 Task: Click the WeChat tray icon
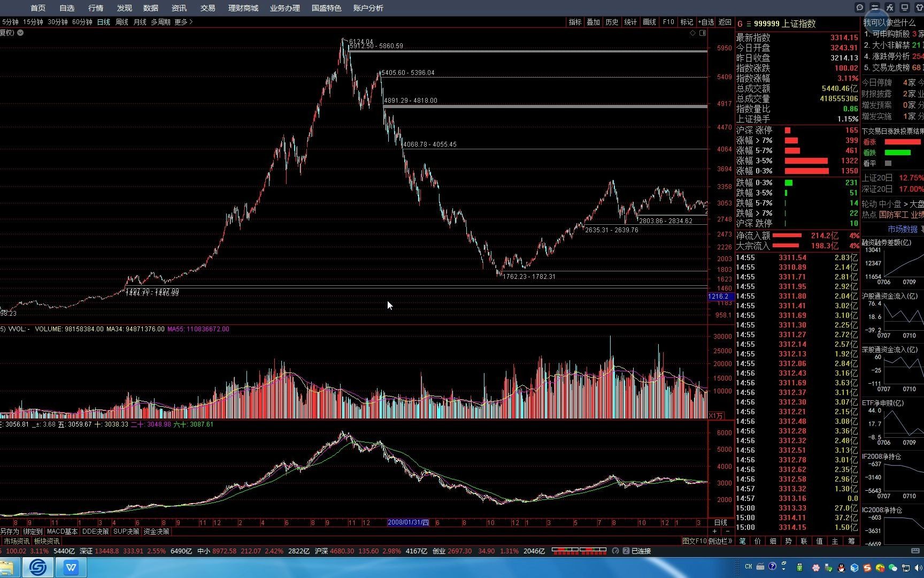(893, 567)
